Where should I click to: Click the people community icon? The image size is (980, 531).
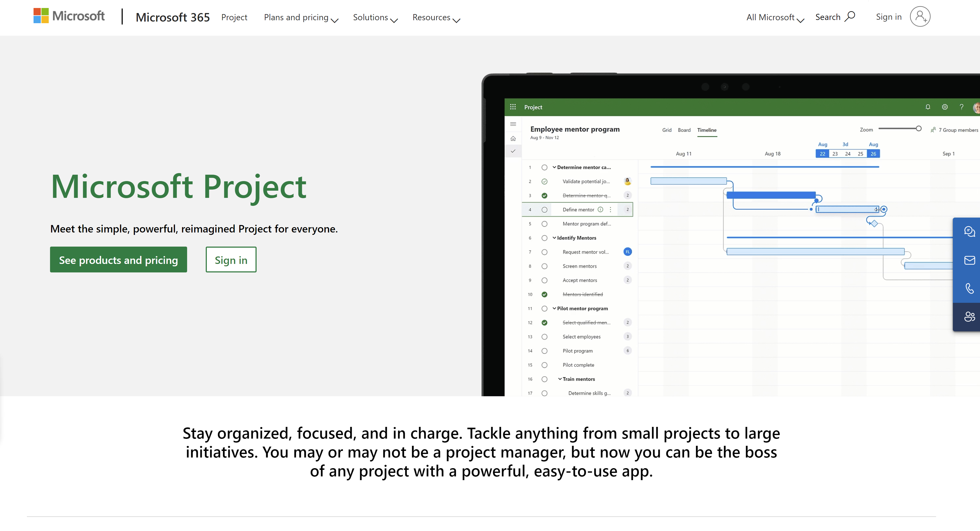pos(969,317)
